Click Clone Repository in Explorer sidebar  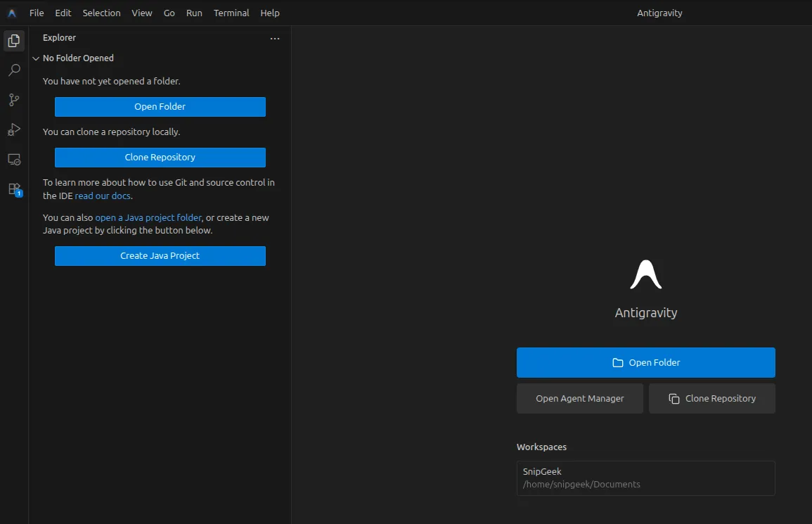click(x=160, y=158)
